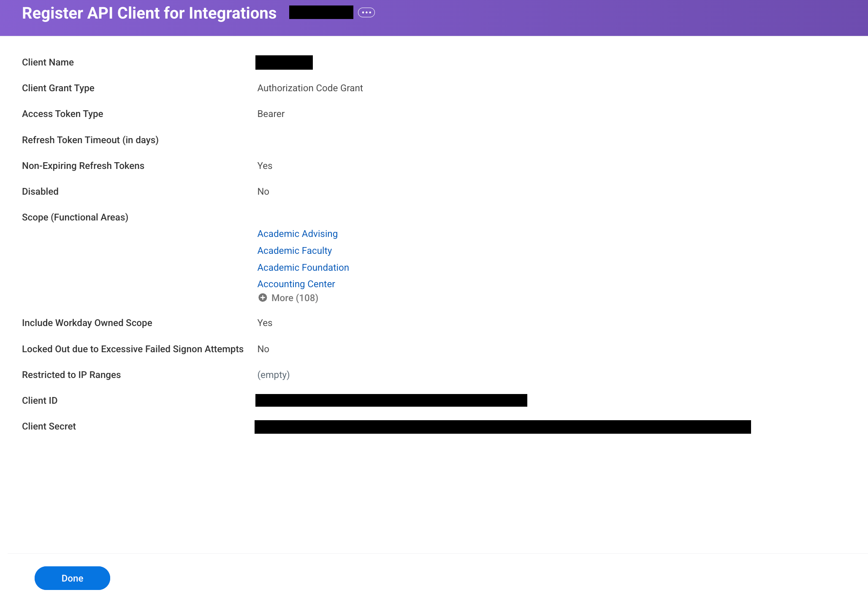Expand the More (108) scope list
Viewport: 868px width, 598px height.
295,298
